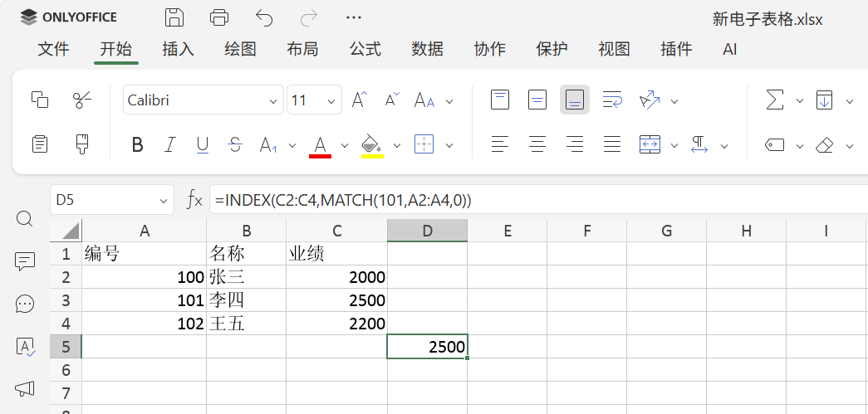Click the Named ranges tag icon
868x414 pixels.
tap(774, 145)
